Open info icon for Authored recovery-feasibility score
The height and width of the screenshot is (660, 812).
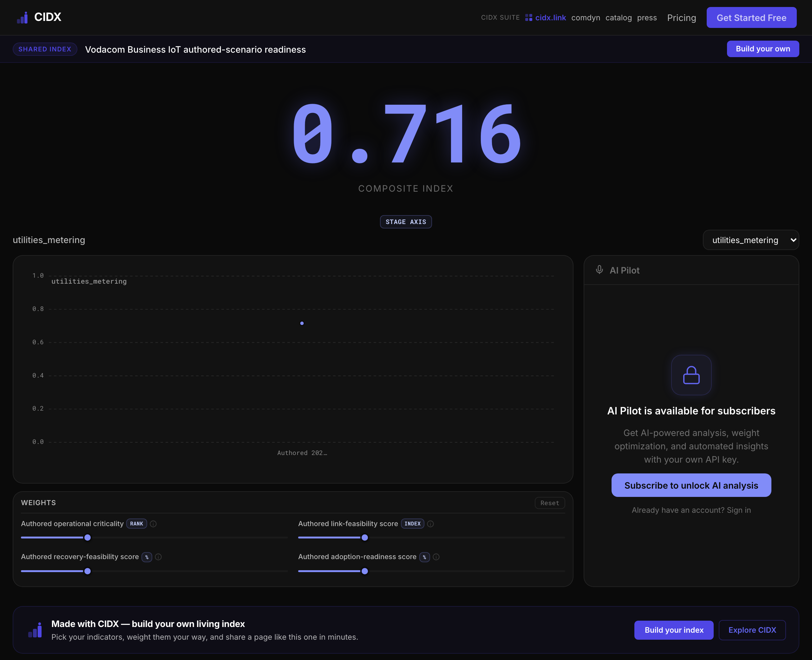coord(159,557)
